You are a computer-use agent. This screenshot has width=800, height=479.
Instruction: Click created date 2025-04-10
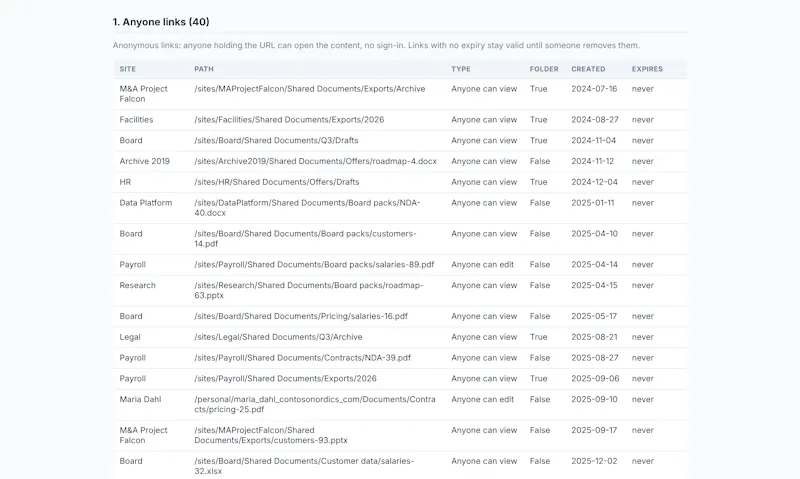tap(594, 234)
